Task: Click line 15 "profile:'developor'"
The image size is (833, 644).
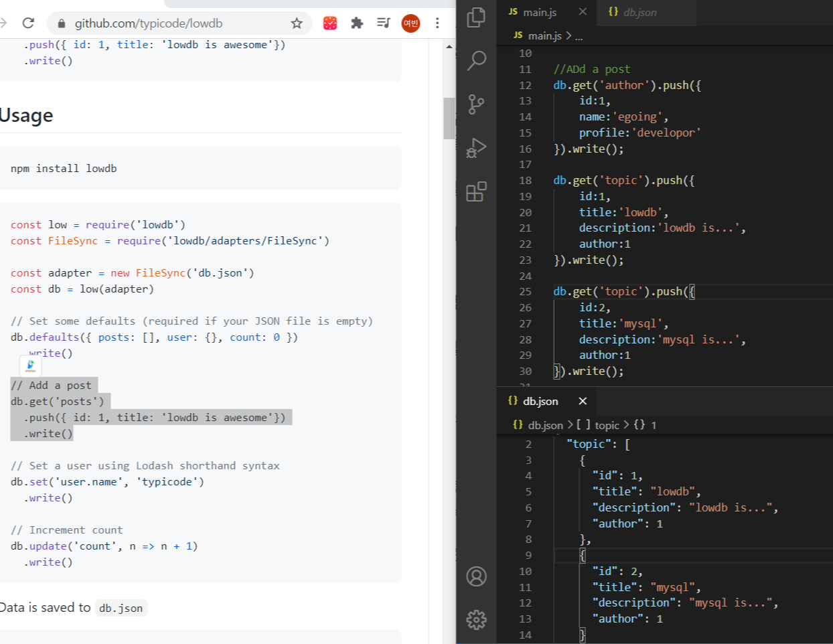Action: pos(639,133)
